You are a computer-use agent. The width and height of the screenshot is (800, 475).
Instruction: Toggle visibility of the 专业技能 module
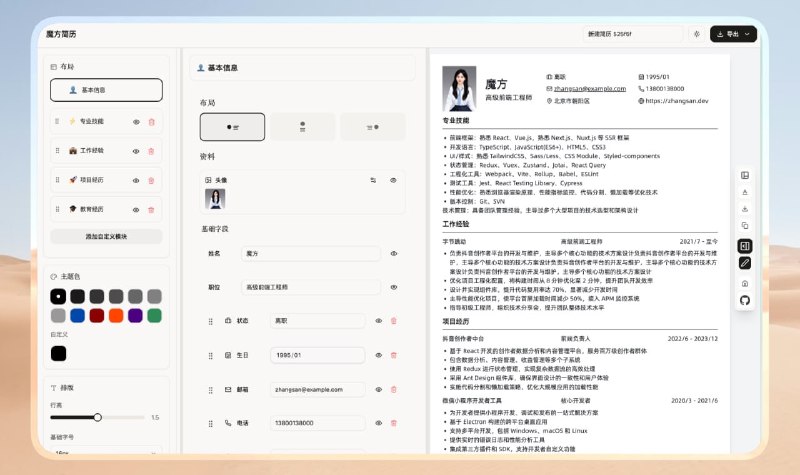coord(136,122)
